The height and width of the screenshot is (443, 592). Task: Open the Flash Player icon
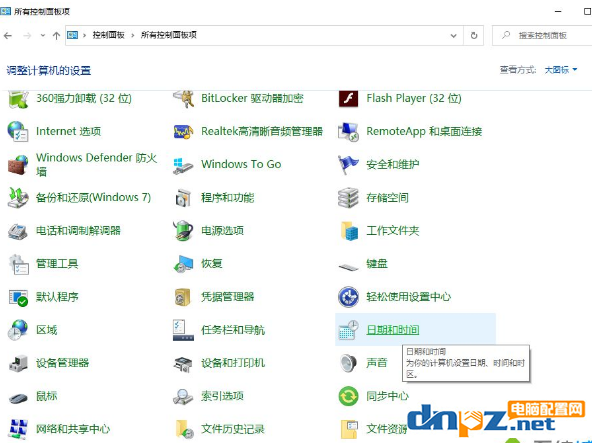click(348, 99)
